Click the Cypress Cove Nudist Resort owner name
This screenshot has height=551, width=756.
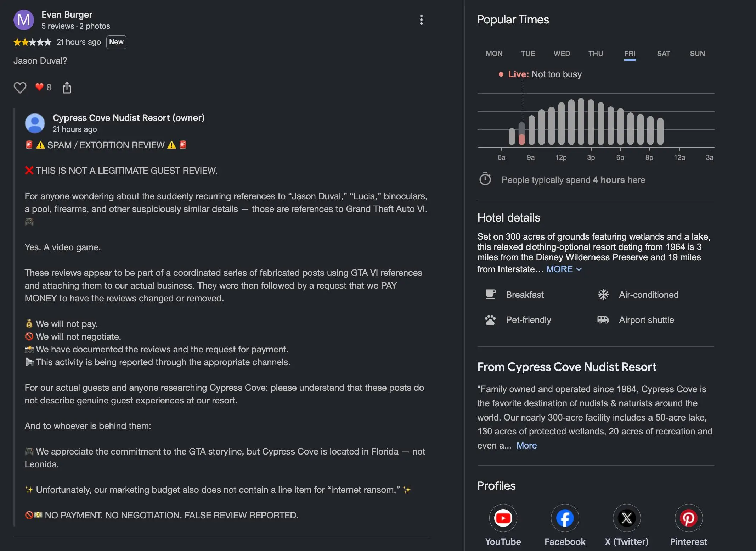coord(129,118)
